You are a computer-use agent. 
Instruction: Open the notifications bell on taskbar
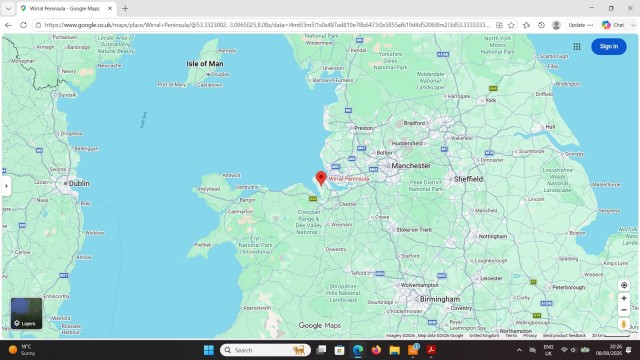pyautogui.click(x=629, y=350)
